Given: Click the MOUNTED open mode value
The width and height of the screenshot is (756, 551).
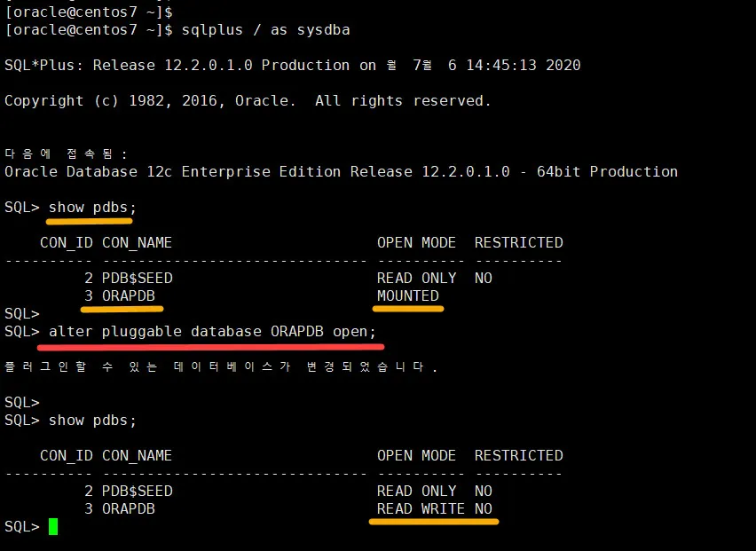Looking at the screenshot, I should 407,295.
